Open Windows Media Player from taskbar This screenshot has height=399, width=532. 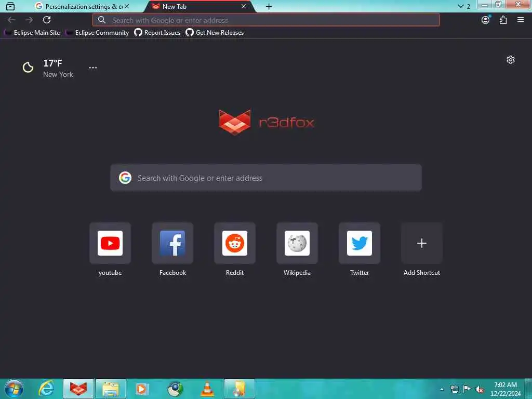(x=142, y=389)
